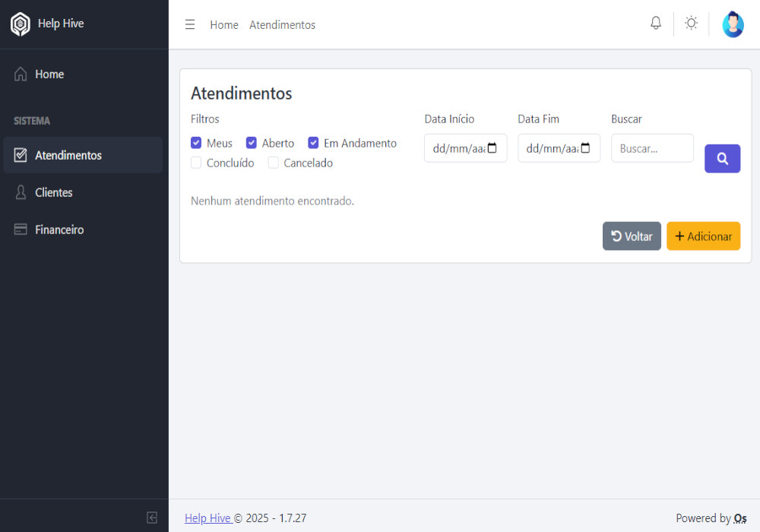Image resolution: width=760 pixels, height=532 pixels.
Task: Focus the Buscar text field
Action: (652, 148)
